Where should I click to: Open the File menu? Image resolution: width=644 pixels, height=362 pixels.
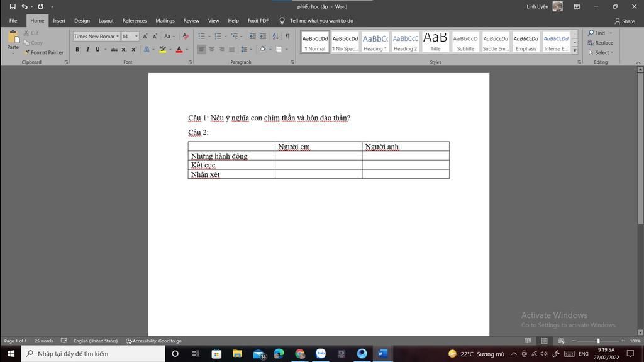(13, 21)
